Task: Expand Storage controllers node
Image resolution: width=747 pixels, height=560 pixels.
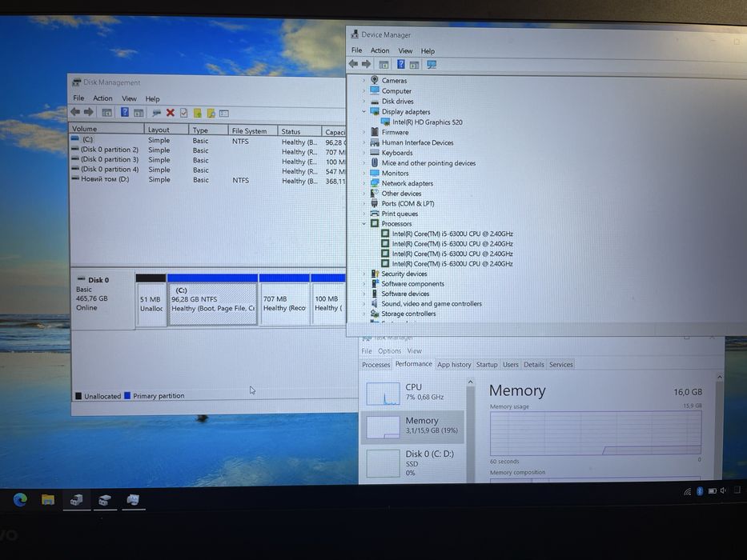Action: (x=363, y=314)
